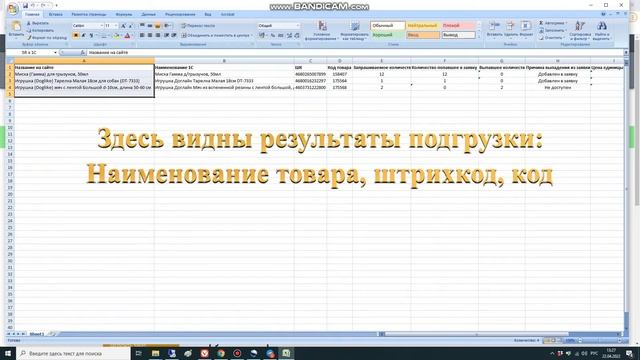Apply the red Плохой cell style

pyautogui.click(x=458, y=26)
